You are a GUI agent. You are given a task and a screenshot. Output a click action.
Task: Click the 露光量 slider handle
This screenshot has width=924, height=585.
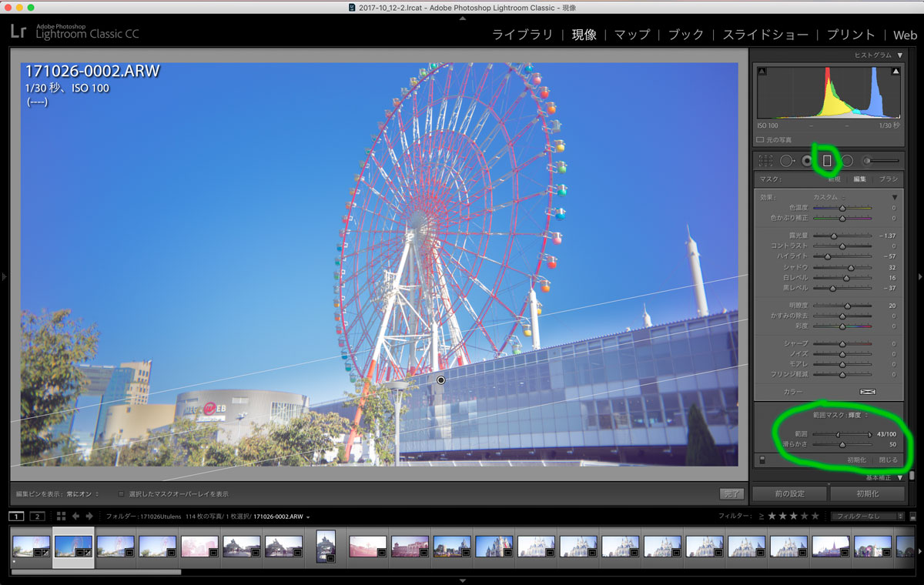[834, 236]
